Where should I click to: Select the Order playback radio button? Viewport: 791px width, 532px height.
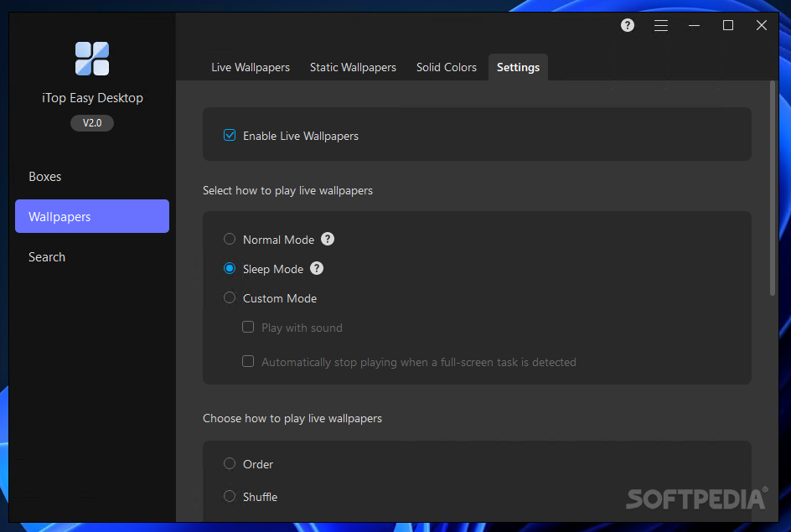(x=230, y=463)
